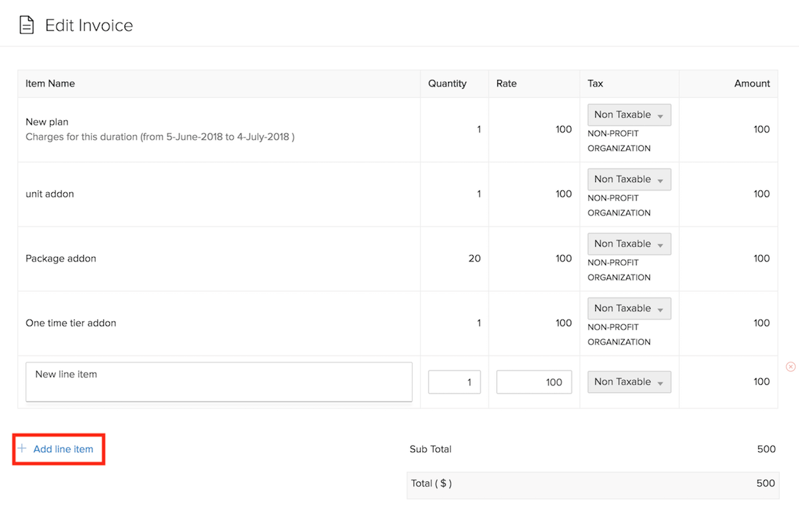Expand Tax dropdown for One time tier addon

[x=629, y=309]
